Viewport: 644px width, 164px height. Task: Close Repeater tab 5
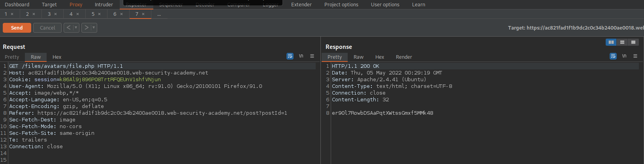99,14
